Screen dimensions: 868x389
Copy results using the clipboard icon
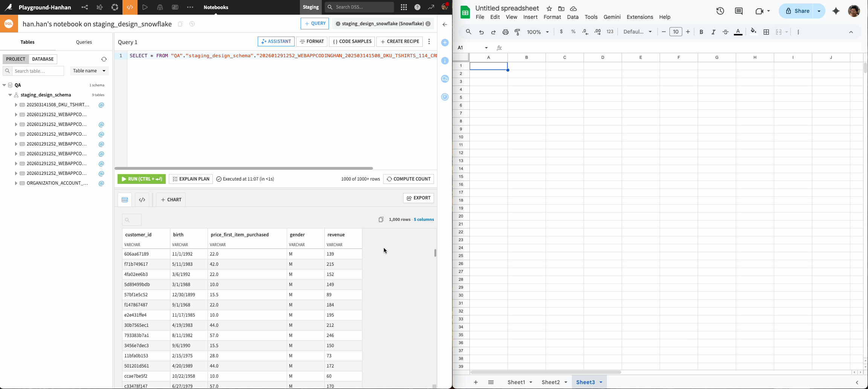pyautogui.click(x=381, y=219)
